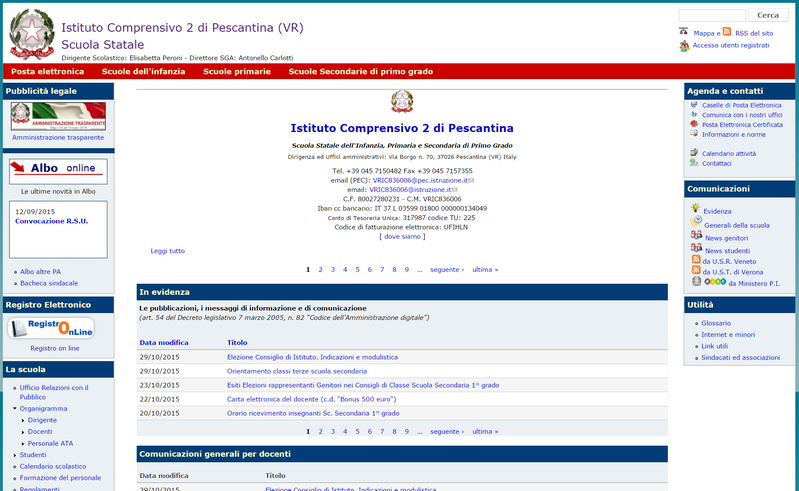Open the Albo online banner image
Viewport: 799px width, 491px height.
(58, 171)
